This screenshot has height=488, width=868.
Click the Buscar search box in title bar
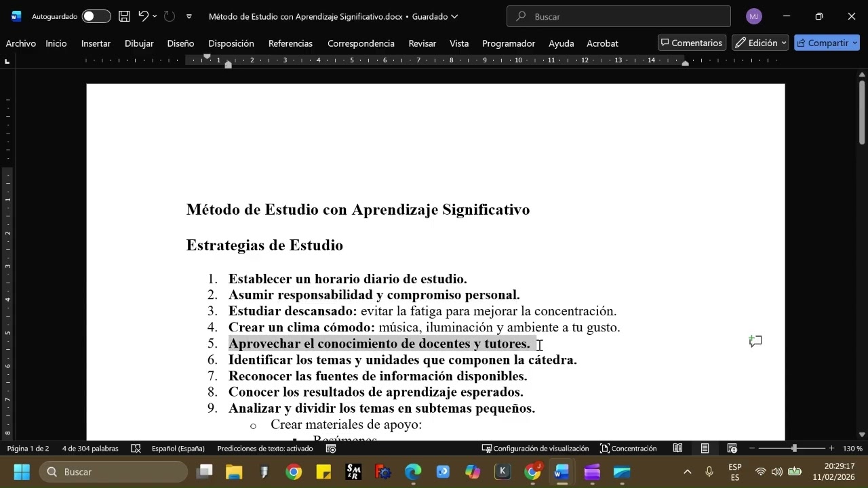[x=618, y=16]
